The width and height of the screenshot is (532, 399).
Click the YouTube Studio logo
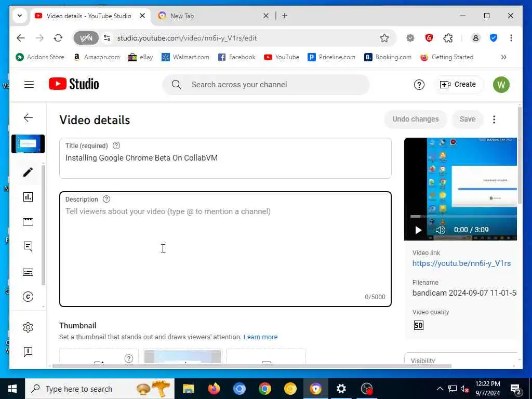[x=74, y=84]
